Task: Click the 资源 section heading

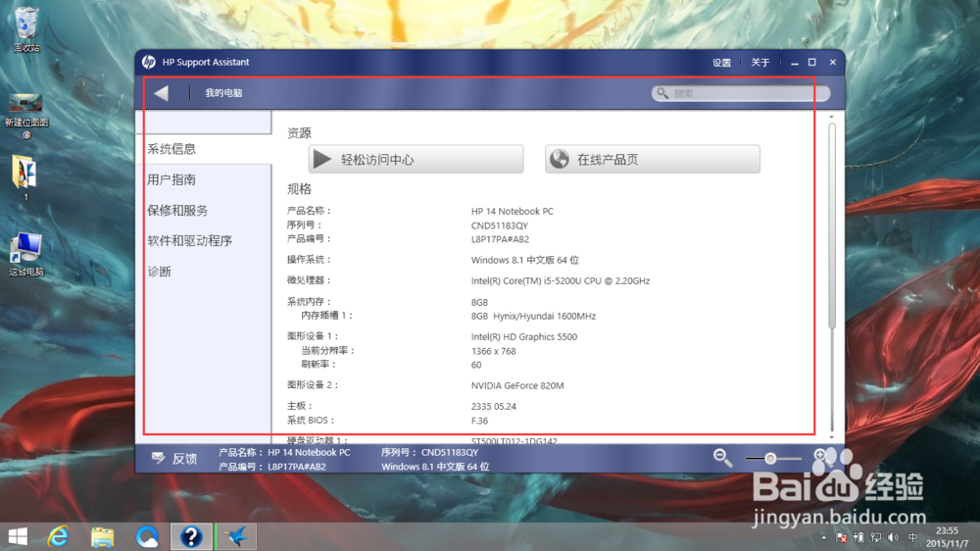Action: (x=299, y=132)
